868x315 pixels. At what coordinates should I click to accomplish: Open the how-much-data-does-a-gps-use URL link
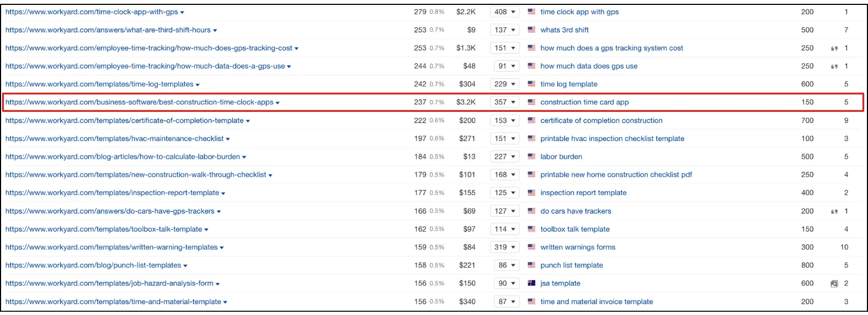[x=145, y=66]
